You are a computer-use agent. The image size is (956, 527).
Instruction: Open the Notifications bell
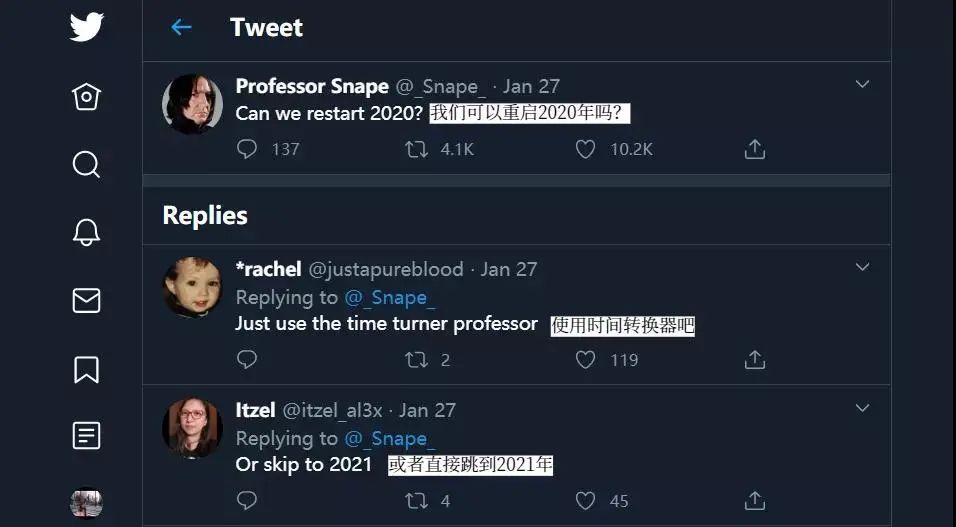(87, 232)
